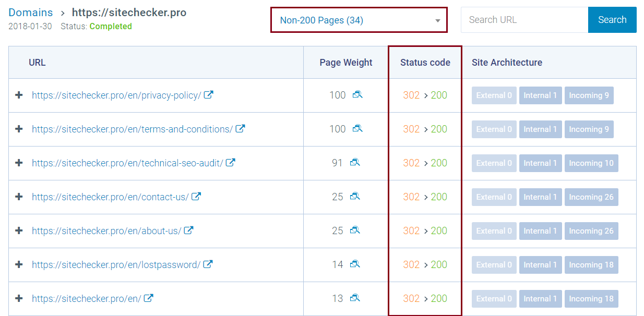Click Incoming 18 badge in /en/ row
Screen dimensions: 644x316
tap(591, 299)
